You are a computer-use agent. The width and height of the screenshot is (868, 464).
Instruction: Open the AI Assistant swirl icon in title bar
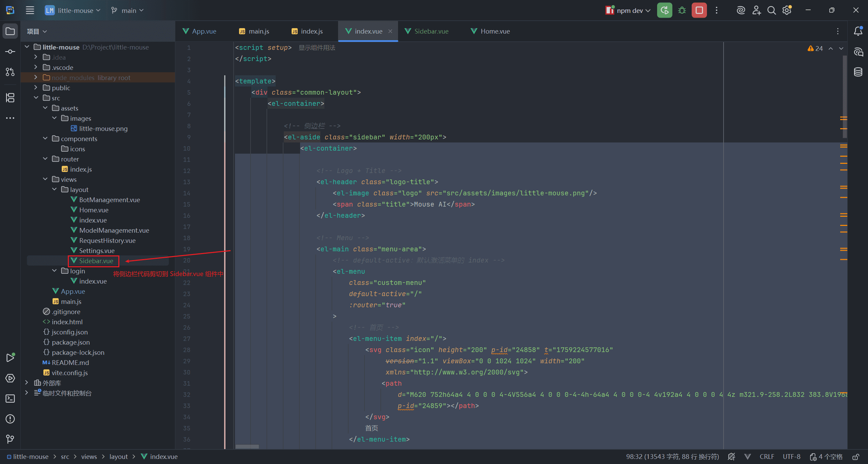[x=741, y=10]
